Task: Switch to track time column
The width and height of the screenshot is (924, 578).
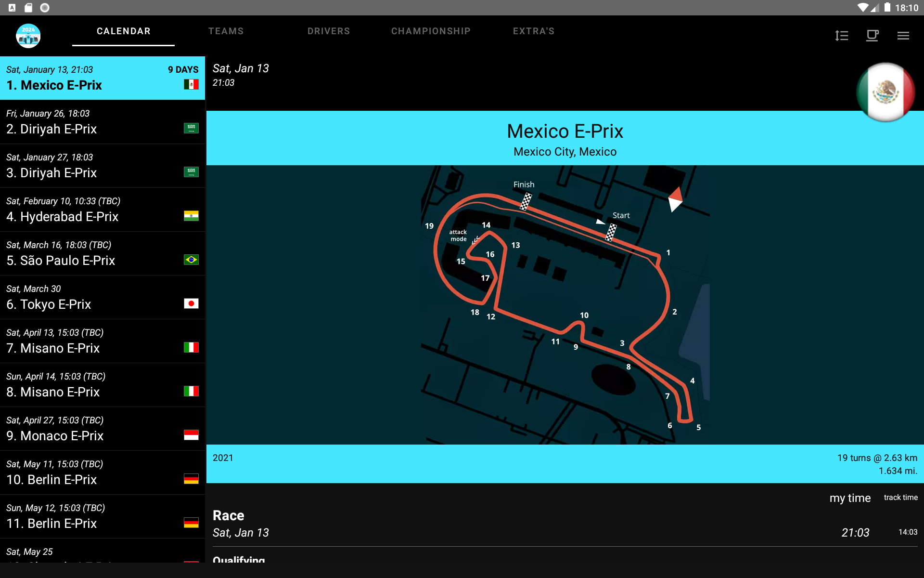Action: 900,498
